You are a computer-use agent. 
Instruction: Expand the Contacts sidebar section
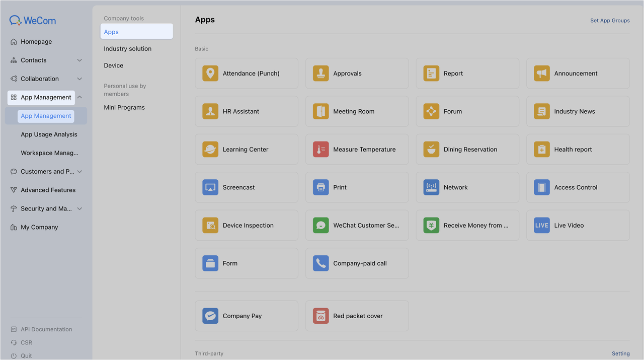[79, 60]
